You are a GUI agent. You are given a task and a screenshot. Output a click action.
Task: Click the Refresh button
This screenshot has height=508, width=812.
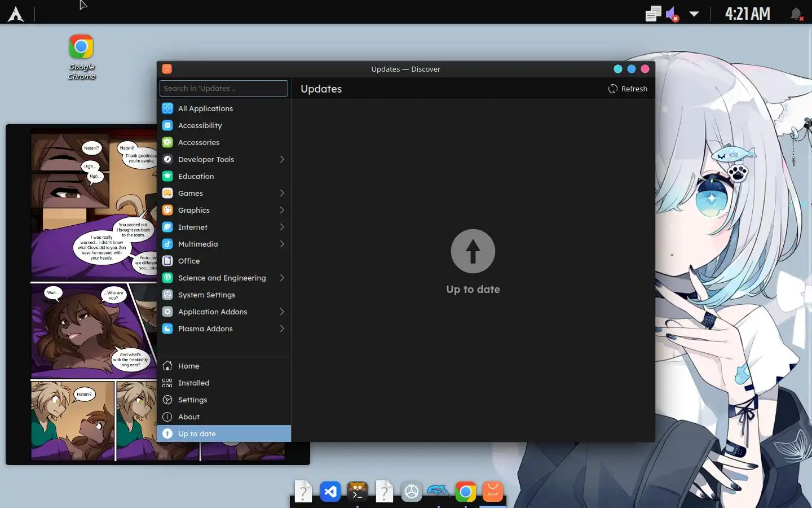click(x=628, y=89)
